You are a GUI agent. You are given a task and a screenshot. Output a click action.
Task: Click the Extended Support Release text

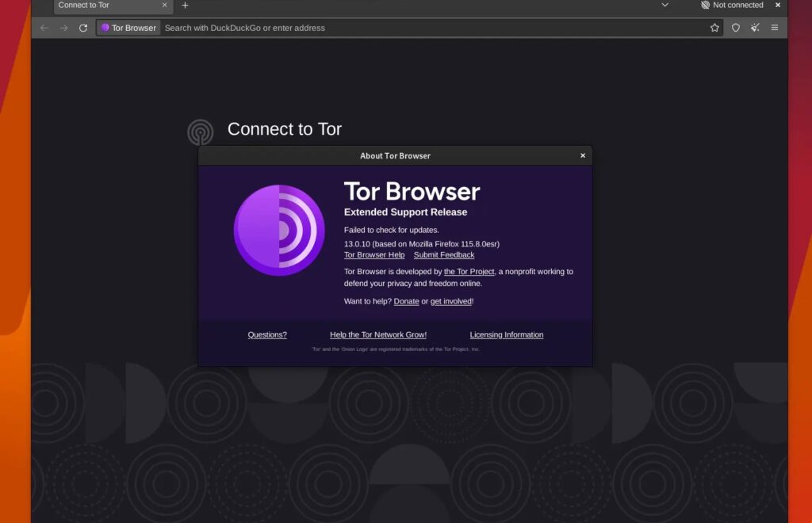405,212
